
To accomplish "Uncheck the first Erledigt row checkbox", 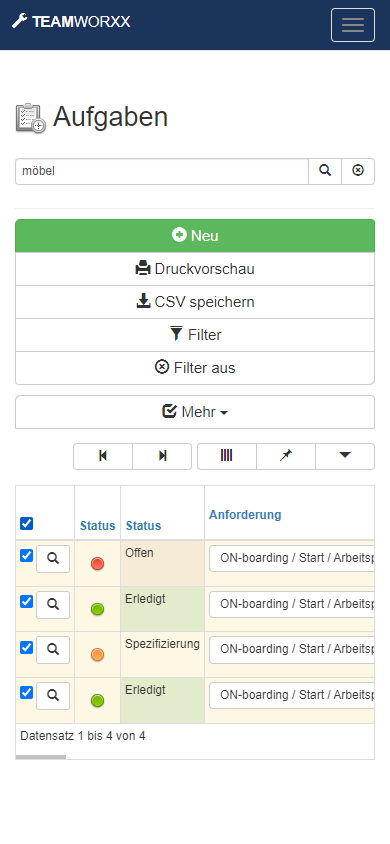I will tap(26, 601).
